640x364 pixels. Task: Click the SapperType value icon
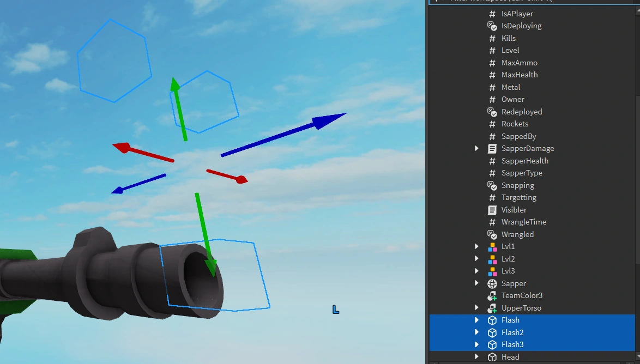(x=492, y=173)
